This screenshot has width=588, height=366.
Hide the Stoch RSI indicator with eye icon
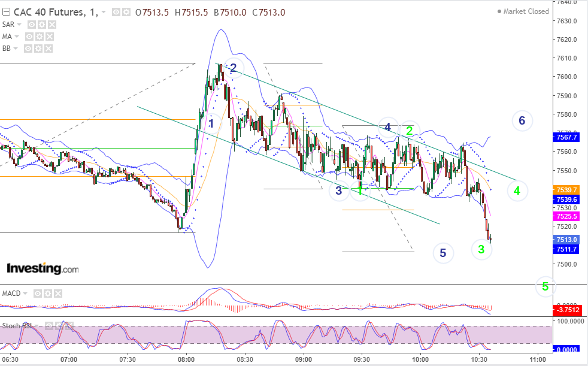coord(49,326)
